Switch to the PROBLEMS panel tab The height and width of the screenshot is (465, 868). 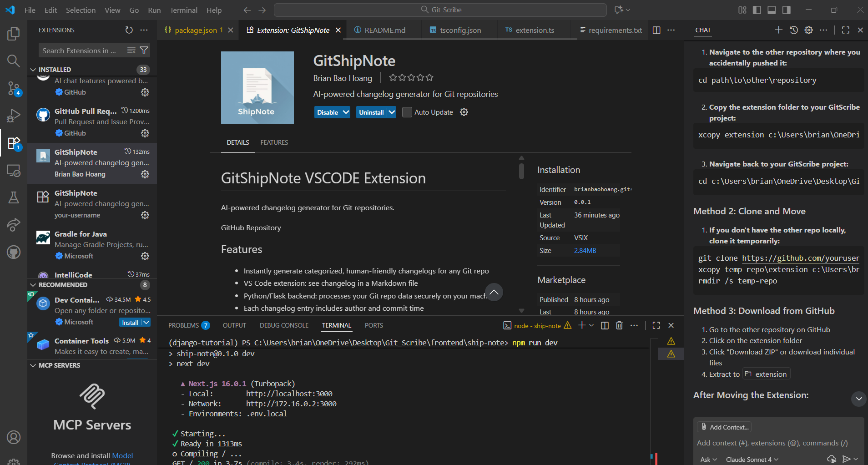[x=188, y=325]
